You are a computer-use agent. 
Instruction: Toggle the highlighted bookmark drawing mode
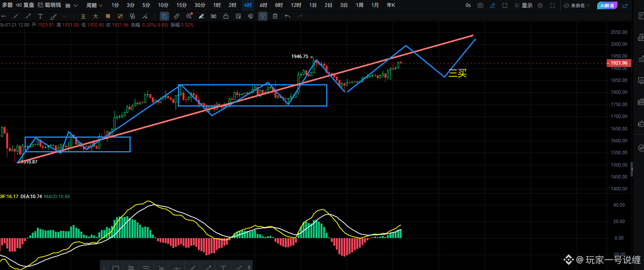164,16
